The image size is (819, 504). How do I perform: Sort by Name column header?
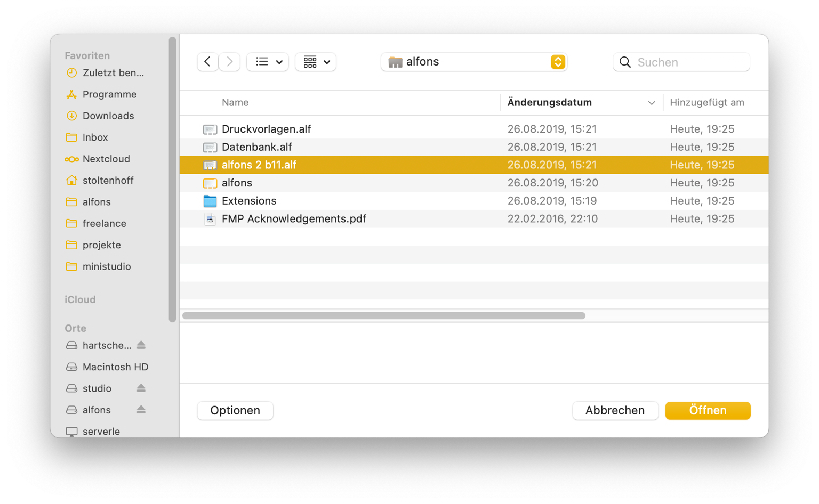pyautogui.click(x=235, y=102)
